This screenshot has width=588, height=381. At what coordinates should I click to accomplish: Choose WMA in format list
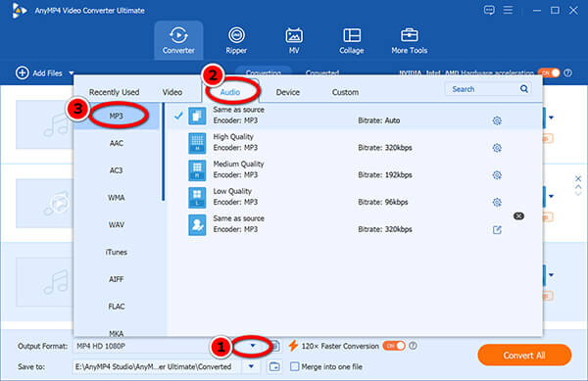pyautogui.click(x=117, y=198)
